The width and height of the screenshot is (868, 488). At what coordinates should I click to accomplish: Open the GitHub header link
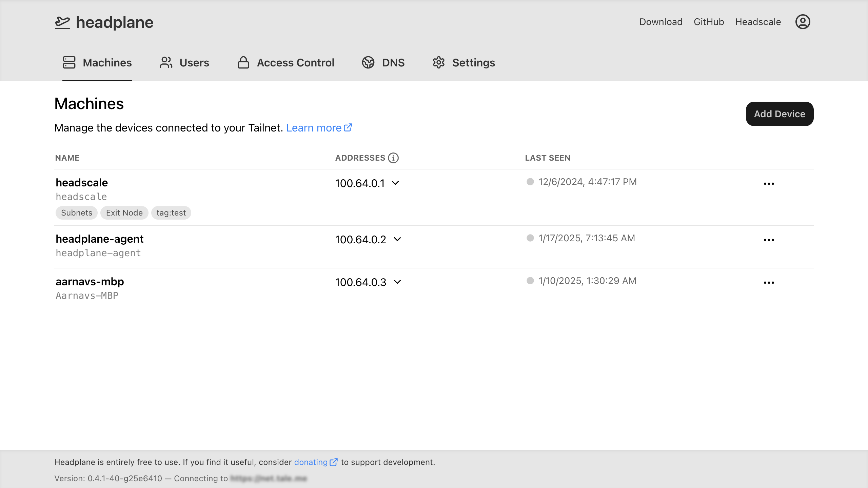(x=709, y=22)
